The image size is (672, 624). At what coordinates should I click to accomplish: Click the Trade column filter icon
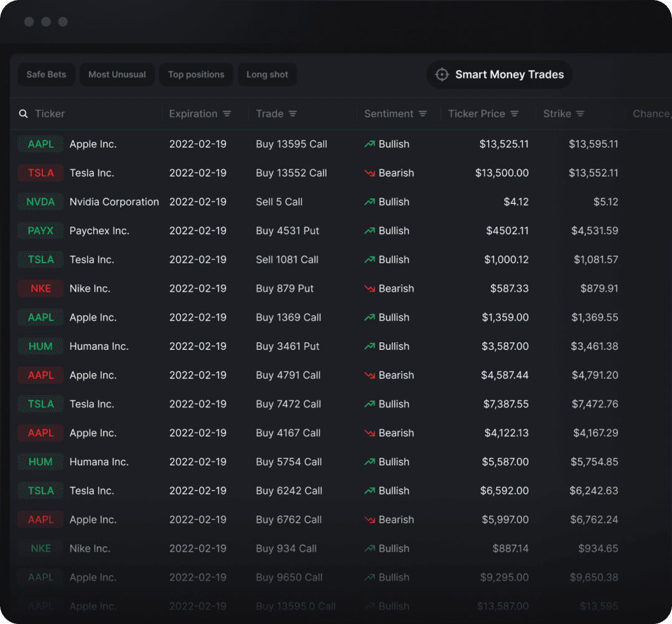[292, 114]
